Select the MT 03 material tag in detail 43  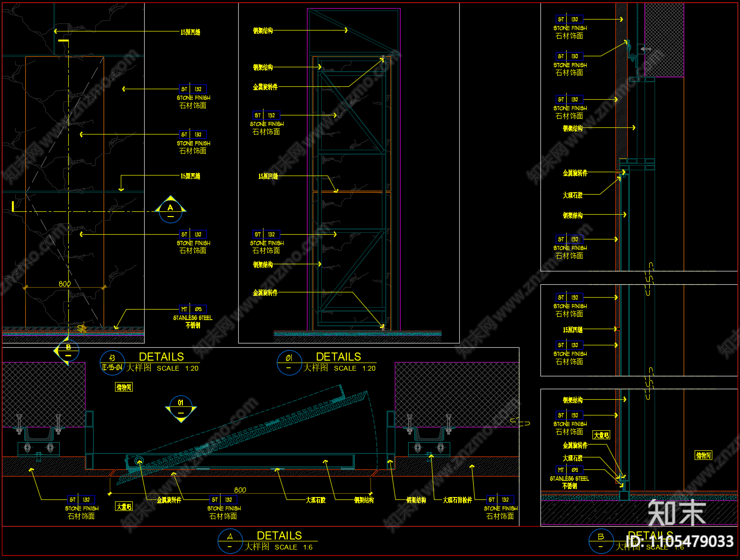(x=193, y=309)
